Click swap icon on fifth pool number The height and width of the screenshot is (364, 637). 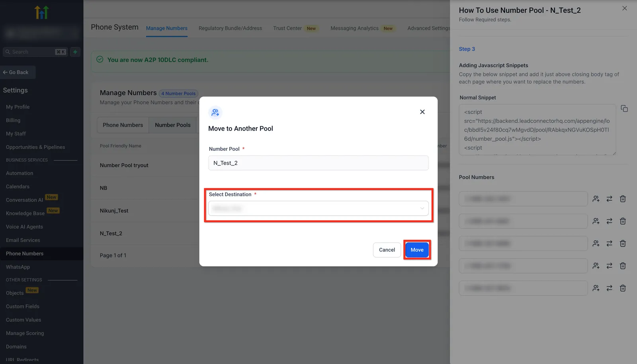coord(610,288)
